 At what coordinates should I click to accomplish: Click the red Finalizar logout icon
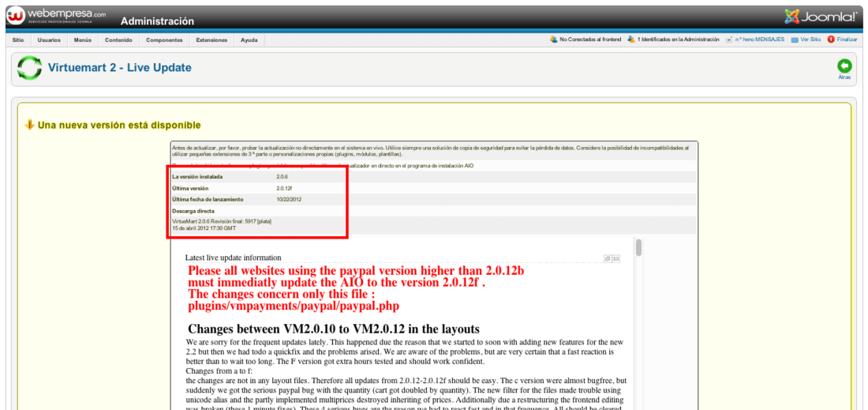[x=831, y=39]
